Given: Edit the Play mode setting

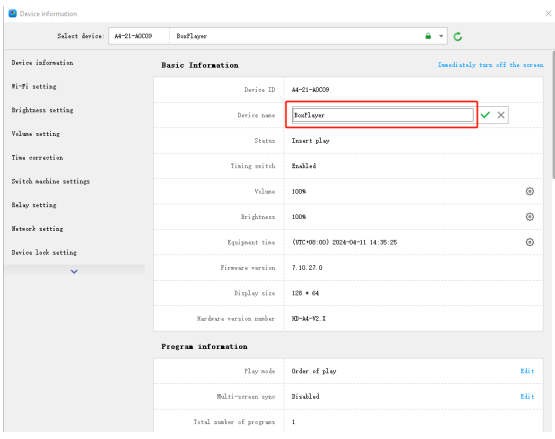Looking at the screenshot, I should click(527, 371).
